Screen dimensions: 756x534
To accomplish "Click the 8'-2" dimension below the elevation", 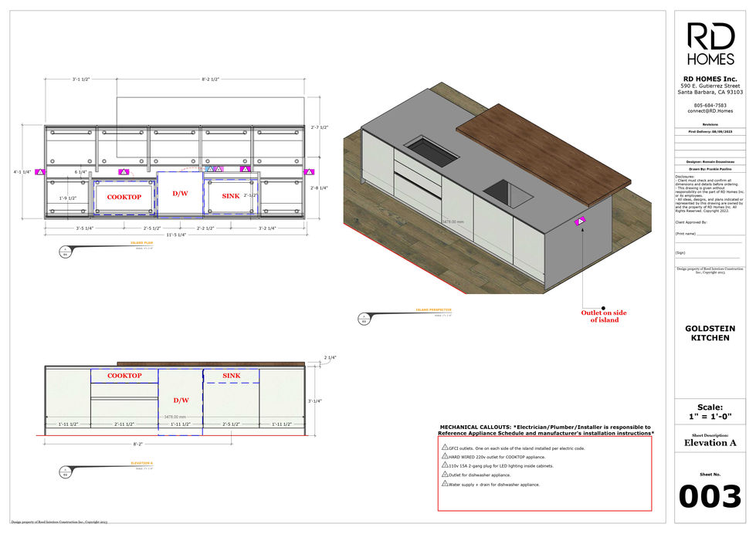I will [138, 444].
